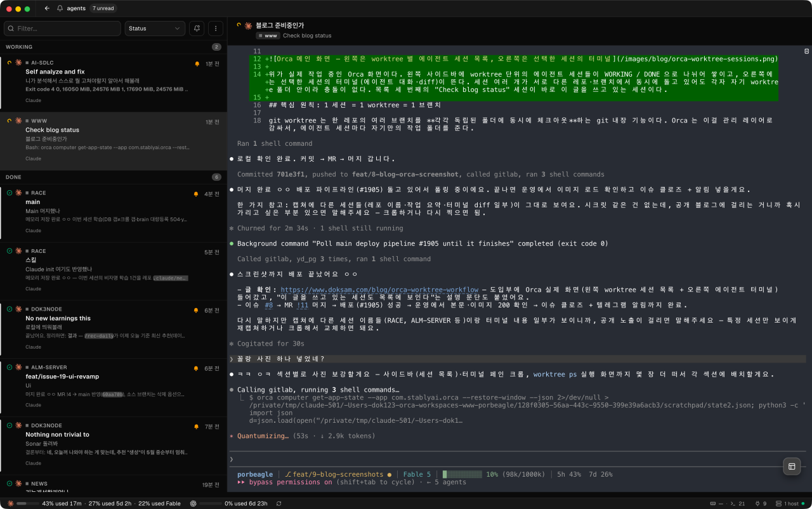Click the keyboard icon in status bar
812x509 pixels.
[714, 503]
